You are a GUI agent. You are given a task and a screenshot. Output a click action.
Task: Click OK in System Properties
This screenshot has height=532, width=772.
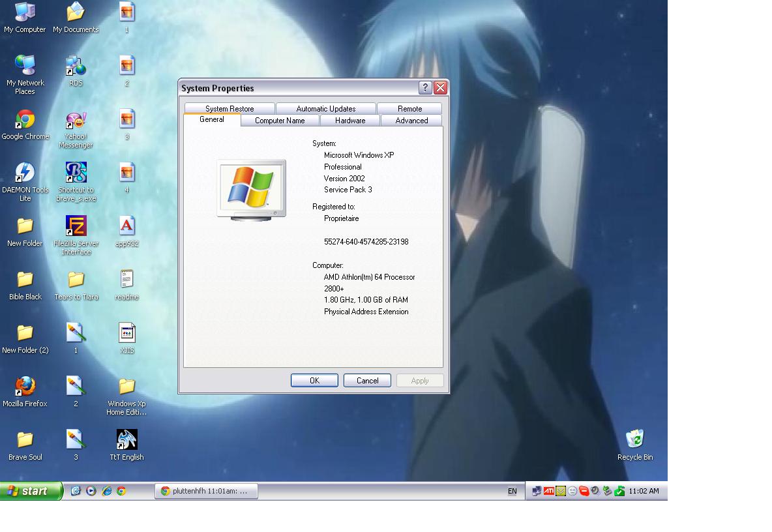point(315,381)
